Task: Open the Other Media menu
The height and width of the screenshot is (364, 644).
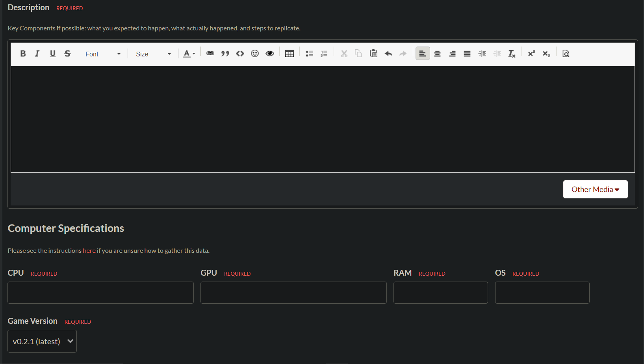Action: 595,189
